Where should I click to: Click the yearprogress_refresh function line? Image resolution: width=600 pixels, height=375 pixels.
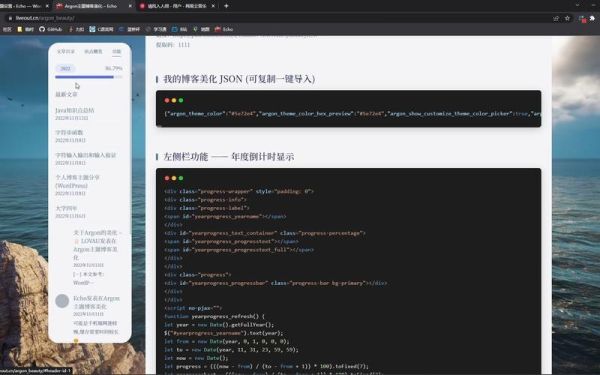(214, 316)
